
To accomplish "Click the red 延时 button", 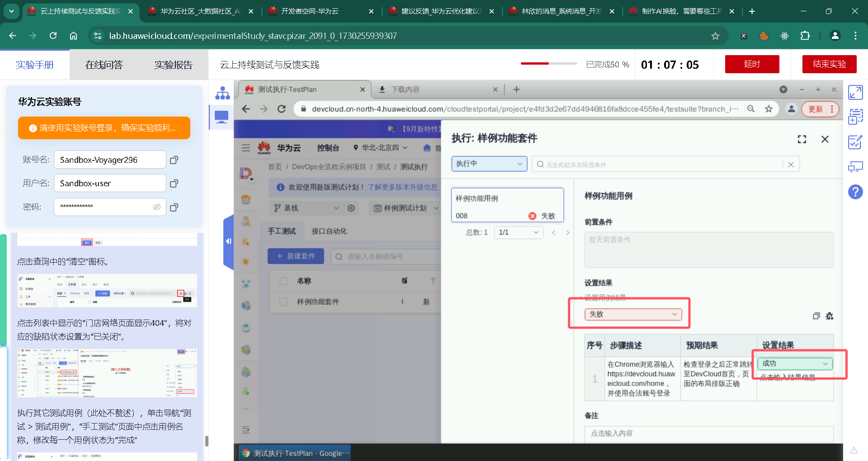I will click(752, 64).
